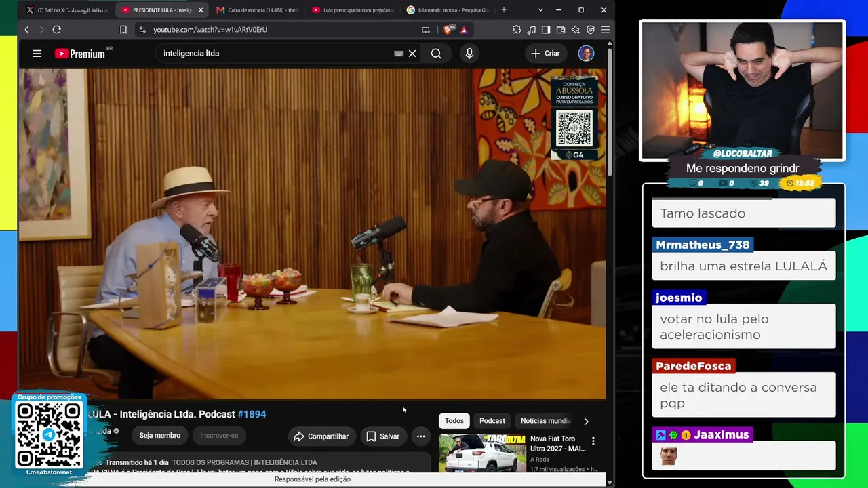Click the G4 QR code card in video

574,119
